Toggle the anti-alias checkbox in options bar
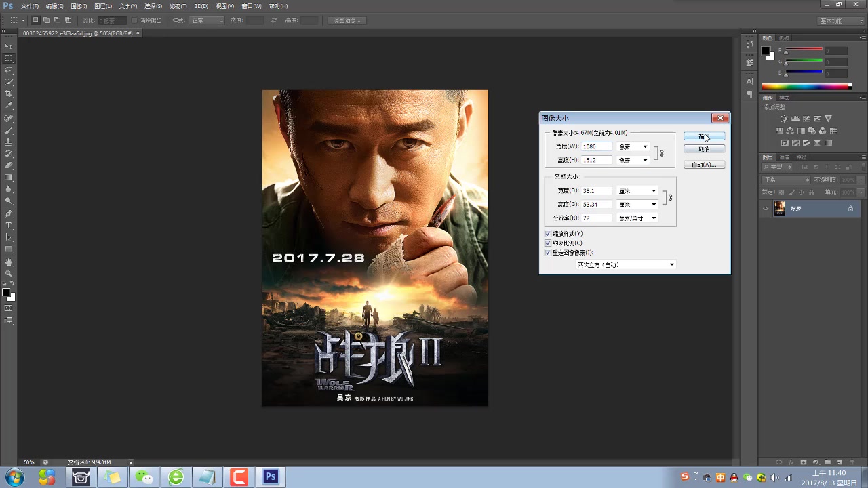 134,20
